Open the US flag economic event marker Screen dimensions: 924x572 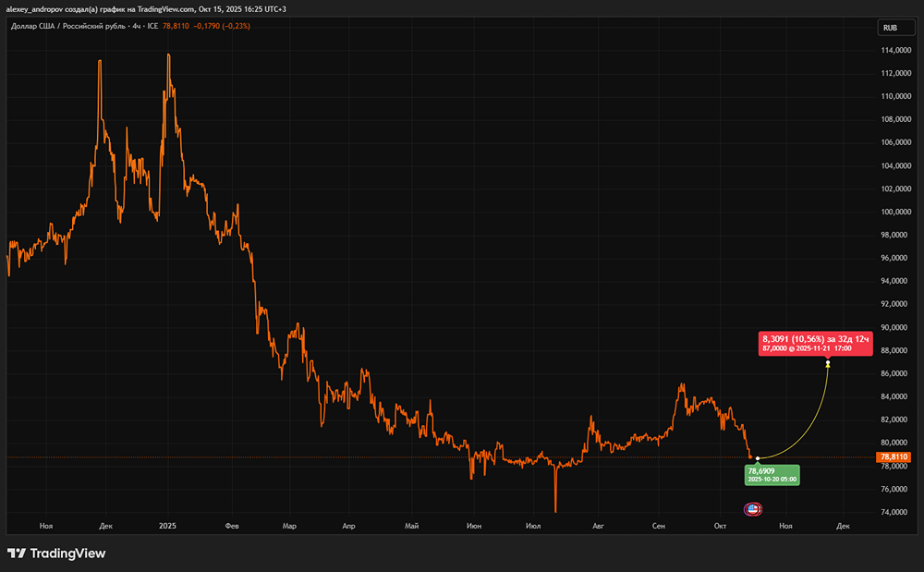[x=752, y=509]
